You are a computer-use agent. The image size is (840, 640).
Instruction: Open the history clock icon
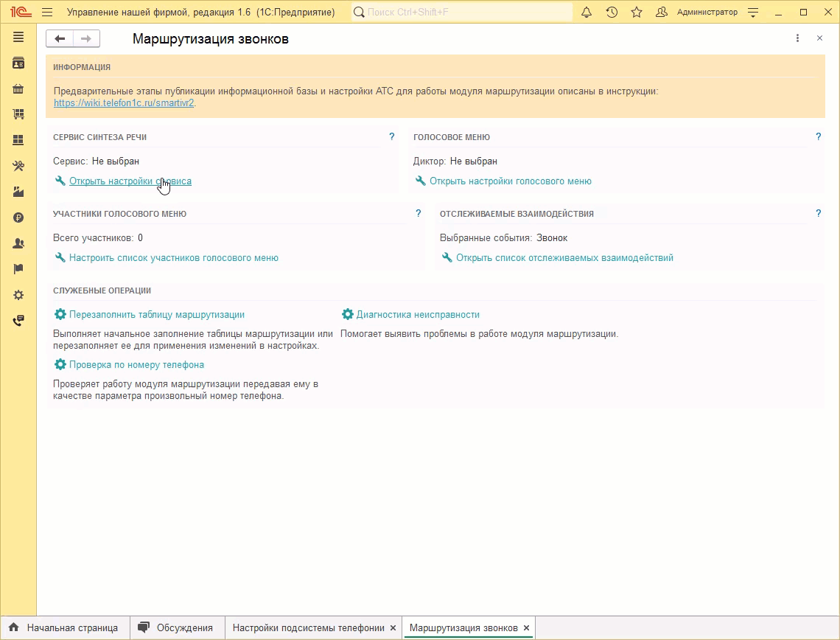612,13
